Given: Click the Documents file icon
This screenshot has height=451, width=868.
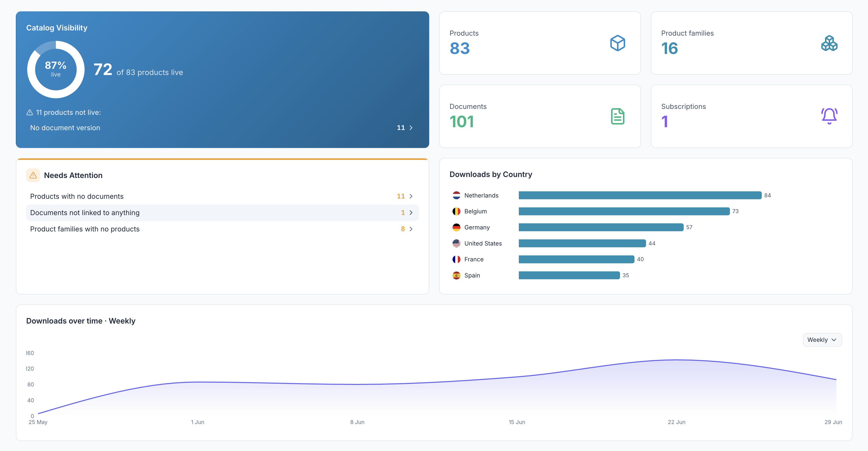Looking at the screenshot, I should point(617,116).
